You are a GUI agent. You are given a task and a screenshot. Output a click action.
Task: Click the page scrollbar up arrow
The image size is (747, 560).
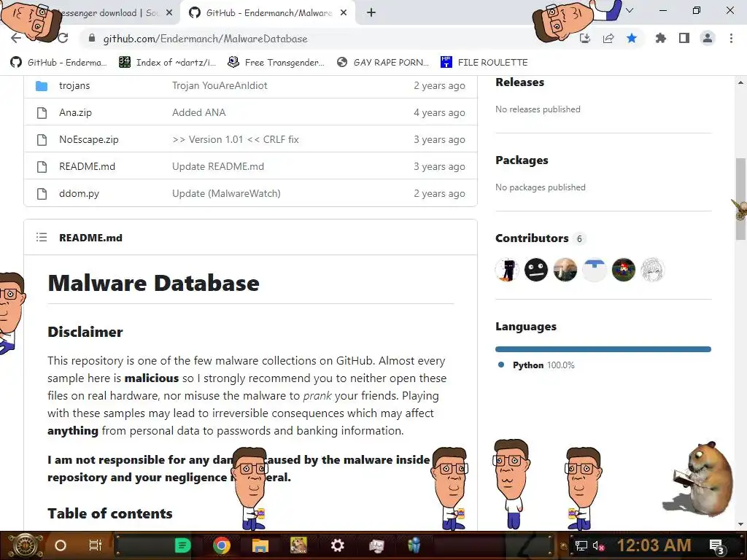coord(741,83)
